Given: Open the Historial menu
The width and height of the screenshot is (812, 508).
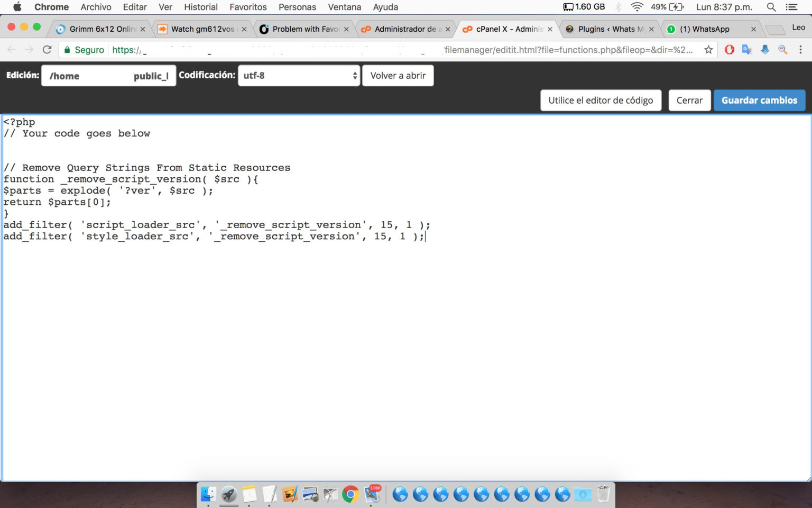Looking at the screenshot, I should (201, 7).
